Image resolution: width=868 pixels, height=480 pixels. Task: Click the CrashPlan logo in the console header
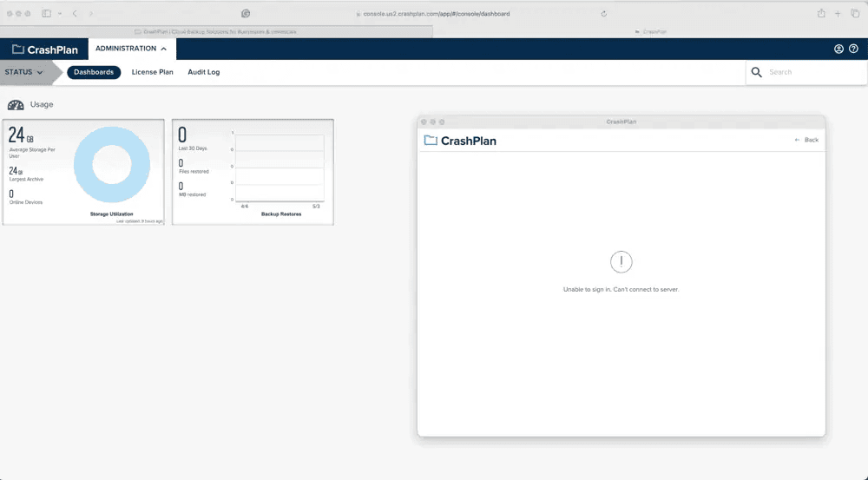tap(45, 49)
